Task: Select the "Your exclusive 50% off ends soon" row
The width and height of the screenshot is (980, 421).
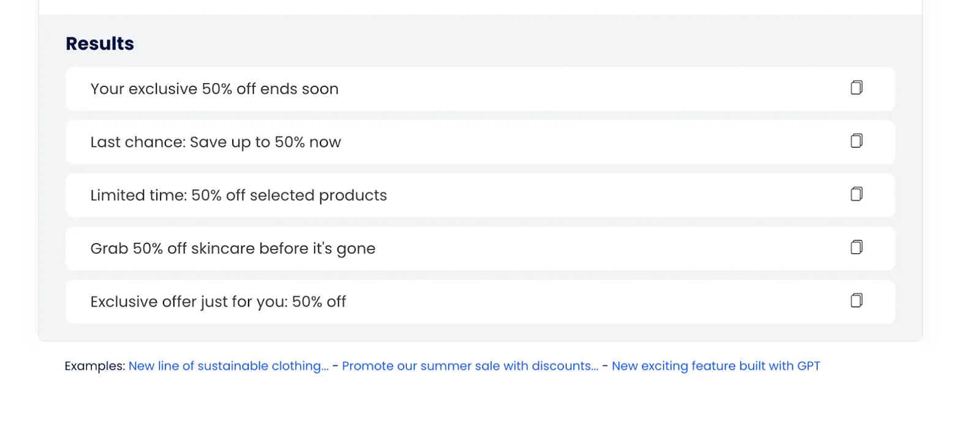Action: [551, 89]
